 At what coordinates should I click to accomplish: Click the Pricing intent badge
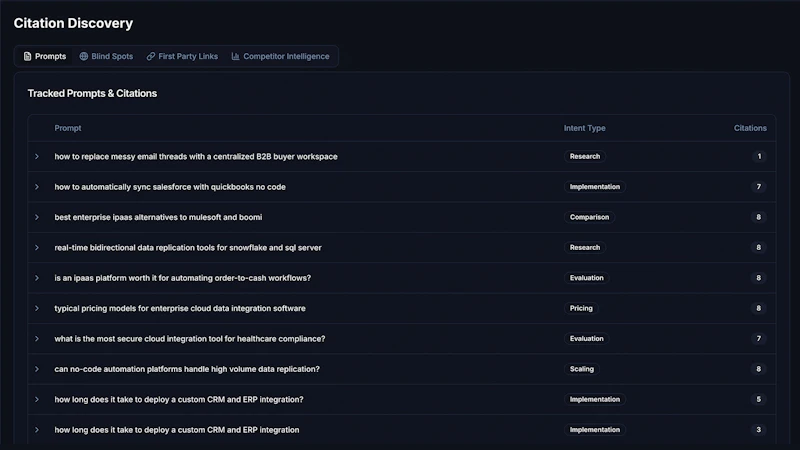tap(581, 308)
